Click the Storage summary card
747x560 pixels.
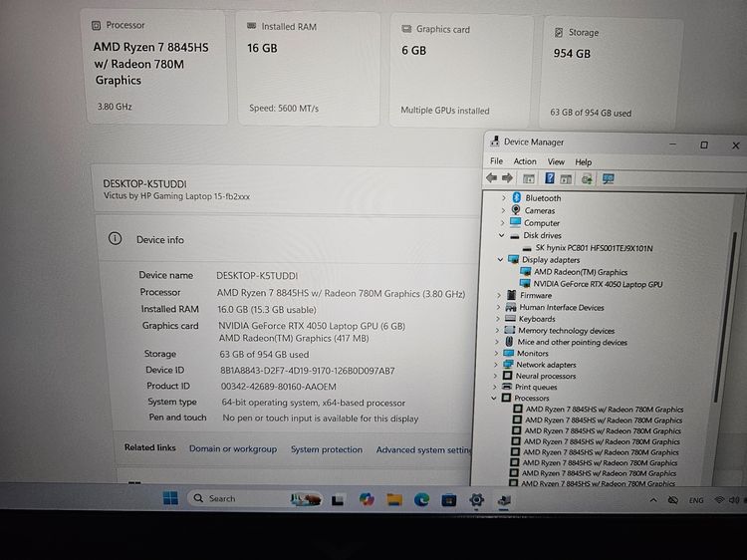point(612,75)
